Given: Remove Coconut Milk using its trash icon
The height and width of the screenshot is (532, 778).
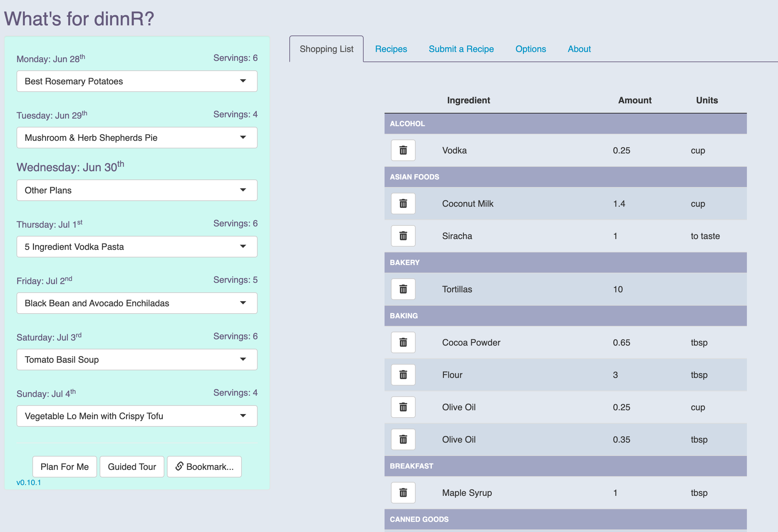Looking at the screenshot, I should pos(403,203).
